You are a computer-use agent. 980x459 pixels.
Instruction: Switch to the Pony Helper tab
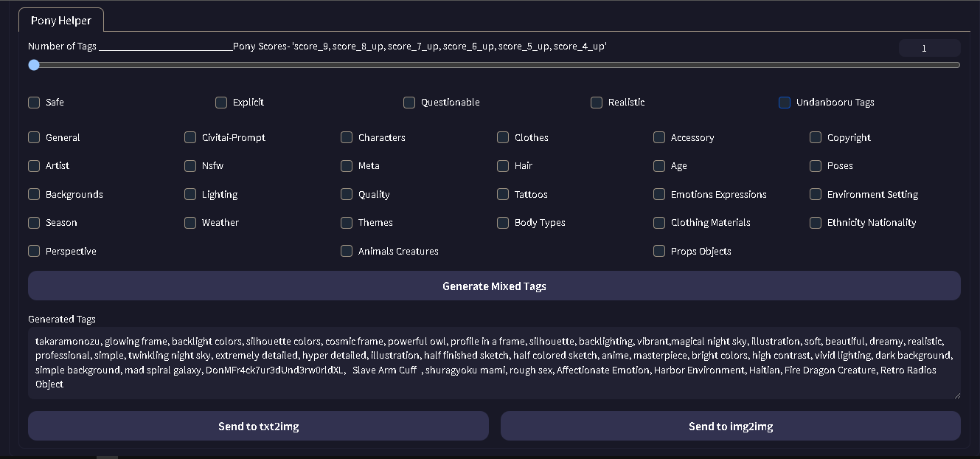[60, 21]
